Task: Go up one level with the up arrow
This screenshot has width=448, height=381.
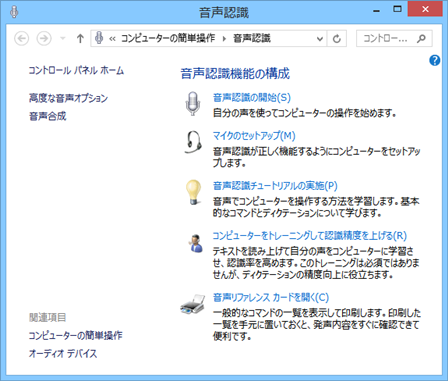Action: 80,39
